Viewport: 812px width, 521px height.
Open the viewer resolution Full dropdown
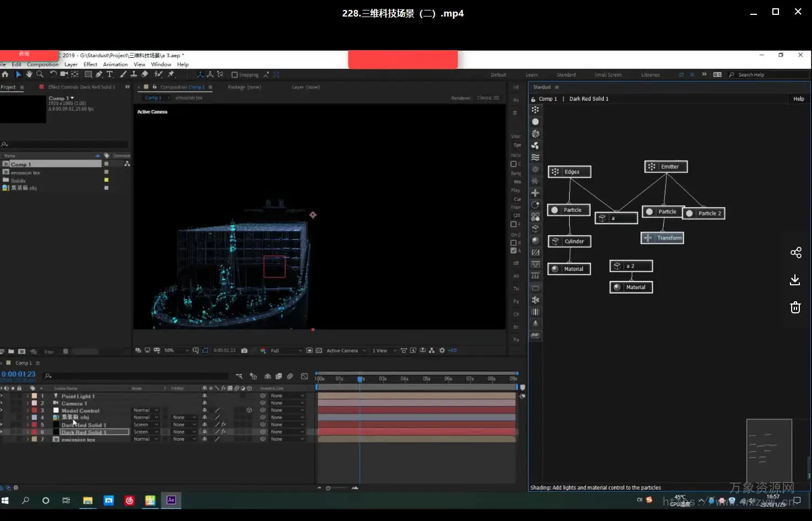coord(286,351)
